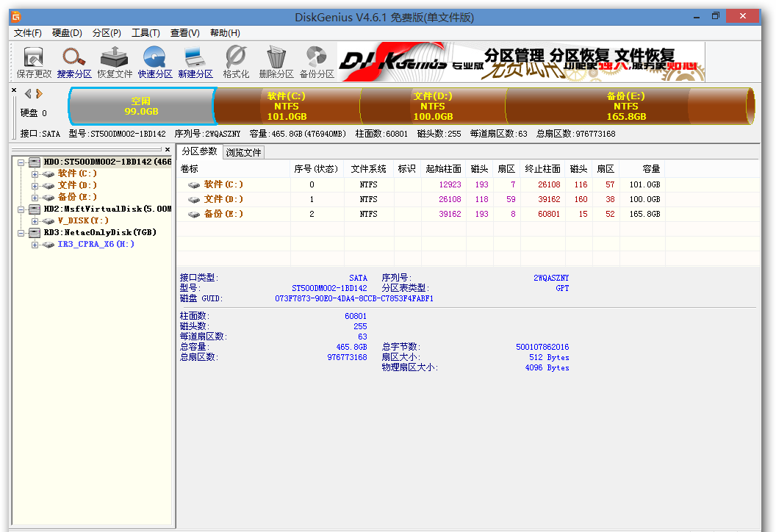Screen dimensions: 776x532
Task: Open the 工具(T) menu
Action: coord(145,33)
